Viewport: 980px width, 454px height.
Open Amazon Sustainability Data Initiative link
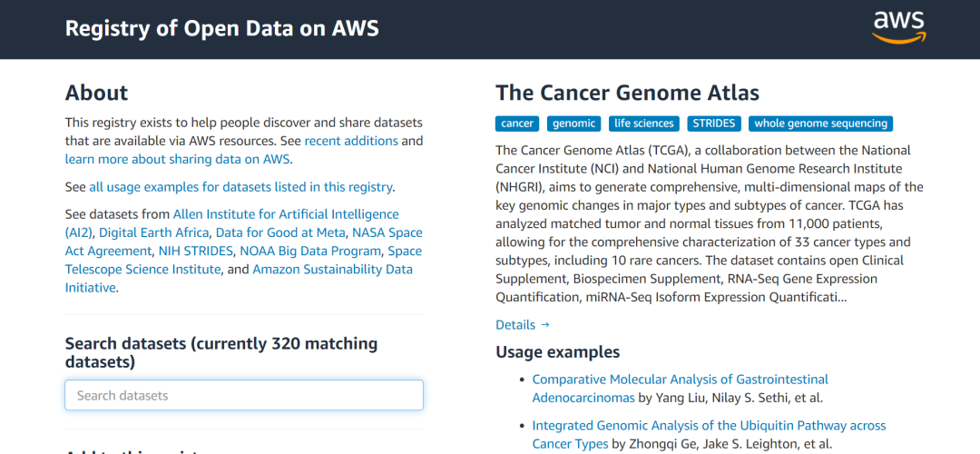coord(332,269)
